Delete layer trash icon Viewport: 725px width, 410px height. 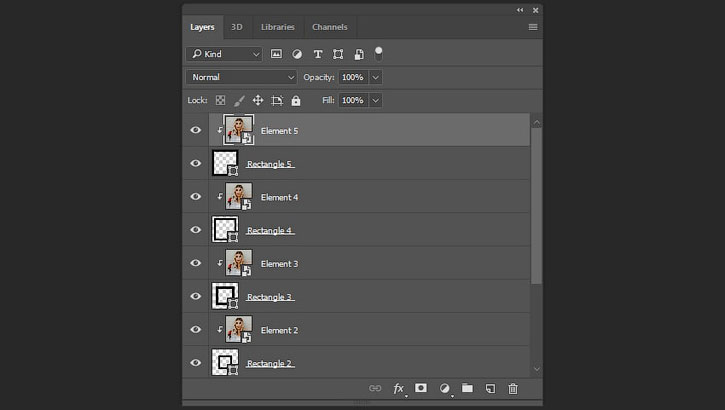click(513, 388)
